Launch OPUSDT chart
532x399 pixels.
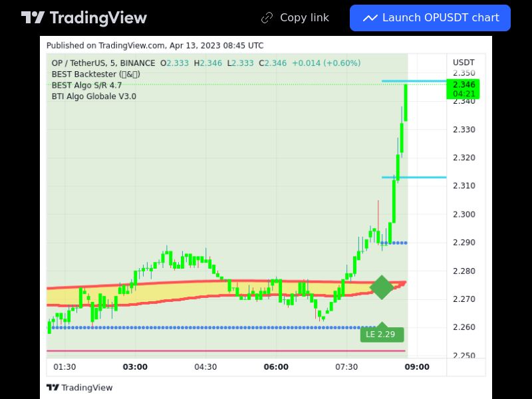click(x=430, y=18)
